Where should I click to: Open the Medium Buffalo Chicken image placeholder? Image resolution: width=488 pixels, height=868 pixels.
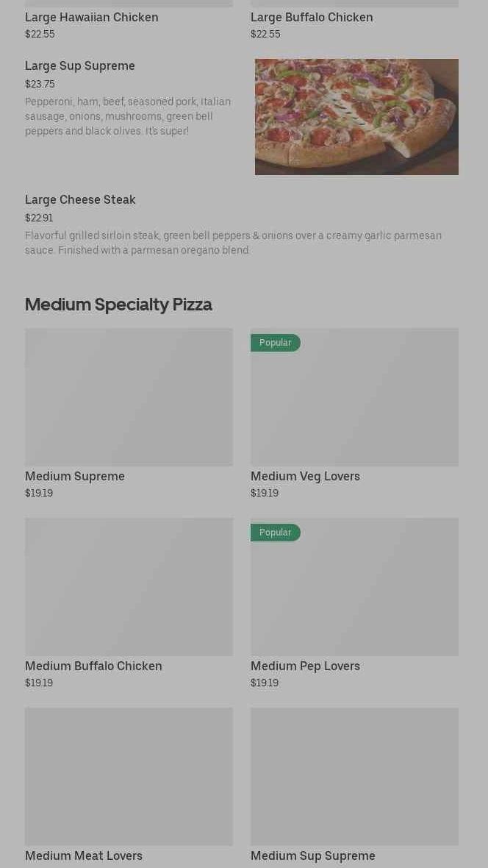pyautogui.click(x=129, y=587)
